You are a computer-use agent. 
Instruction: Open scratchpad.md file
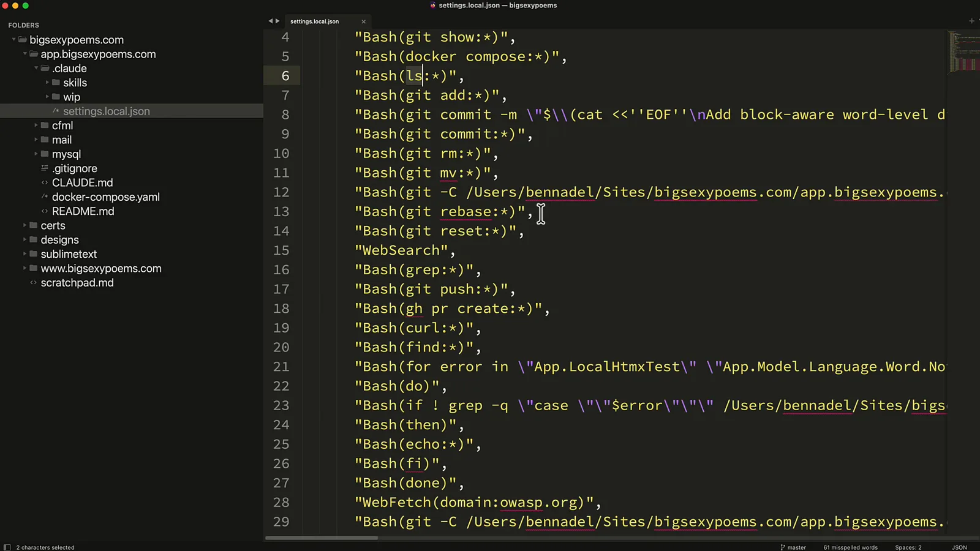coord(77,283)
